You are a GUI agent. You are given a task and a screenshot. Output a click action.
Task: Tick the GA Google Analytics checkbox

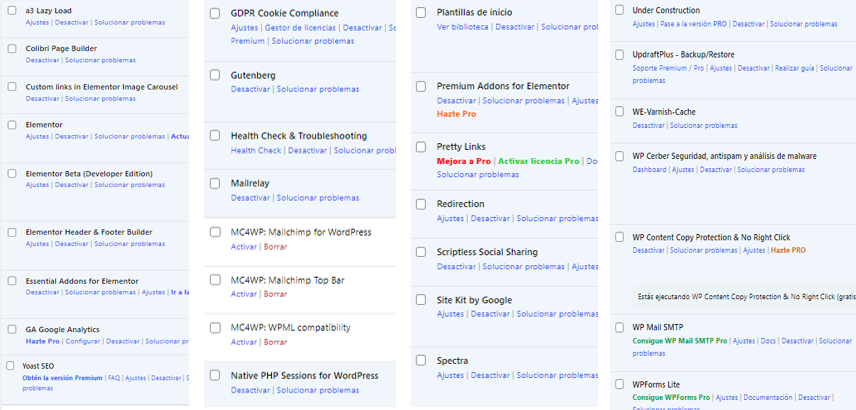click(x=12, y=329)
